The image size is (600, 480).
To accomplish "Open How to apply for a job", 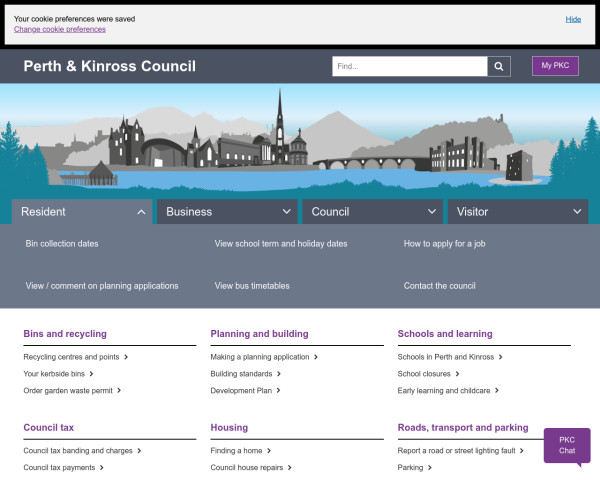I will click(444, 244).
